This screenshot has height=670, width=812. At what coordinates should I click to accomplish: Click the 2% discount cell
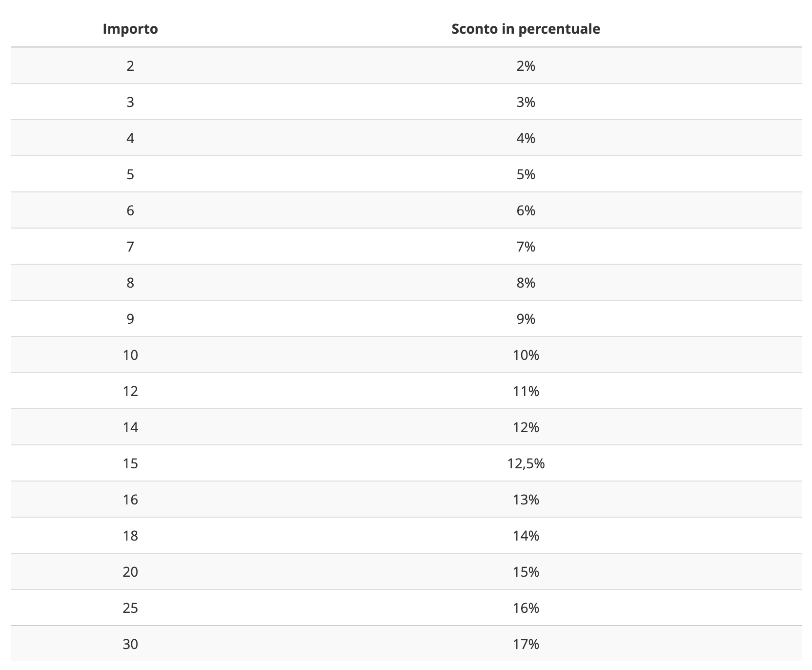tap(526, 66)
